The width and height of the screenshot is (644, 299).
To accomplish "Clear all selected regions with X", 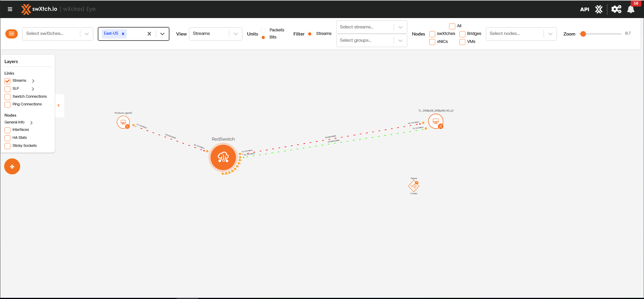I will 149,34.
